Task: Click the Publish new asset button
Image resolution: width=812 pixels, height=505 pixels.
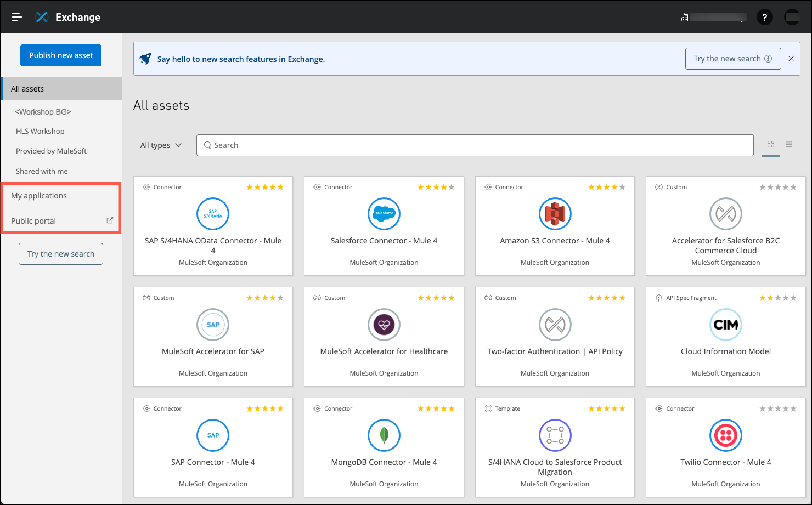Action: [x=61, y=55]
